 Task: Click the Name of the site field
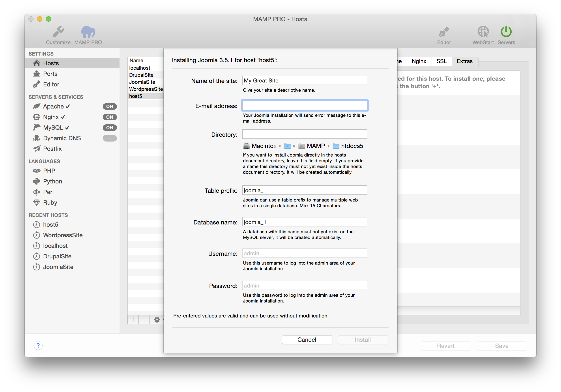[x=305, y=80]
